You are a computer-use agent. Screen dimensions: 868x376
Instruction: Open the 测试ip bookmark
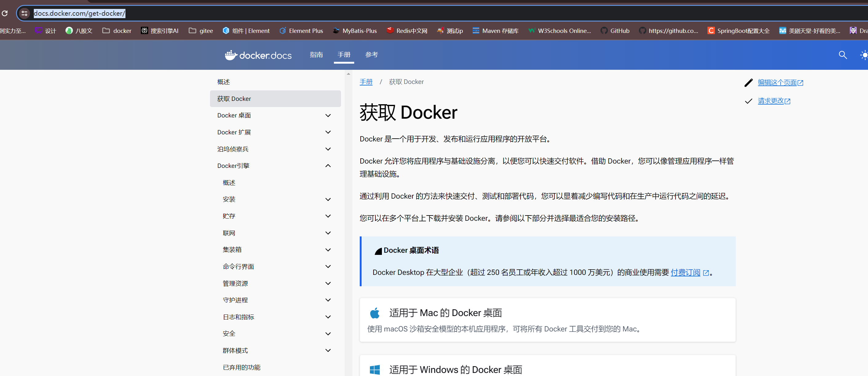pyautogui.click(x=450, y=31)
